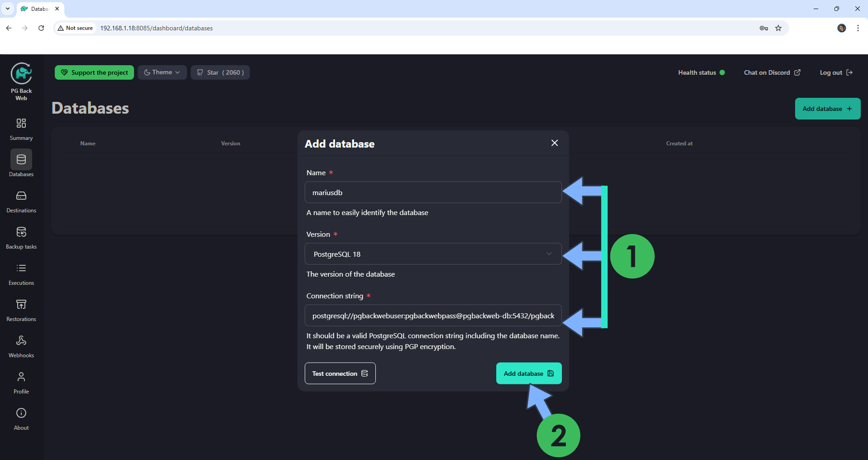The height and width of the screenshot is (460, 868).
Task: Close the Add database dialog
Action: [x=554, y=143]
